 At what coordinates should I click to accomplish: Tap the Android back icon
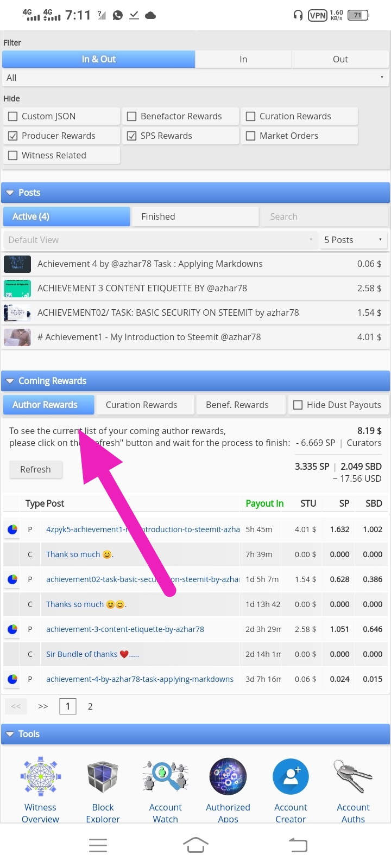click(298, 845)
